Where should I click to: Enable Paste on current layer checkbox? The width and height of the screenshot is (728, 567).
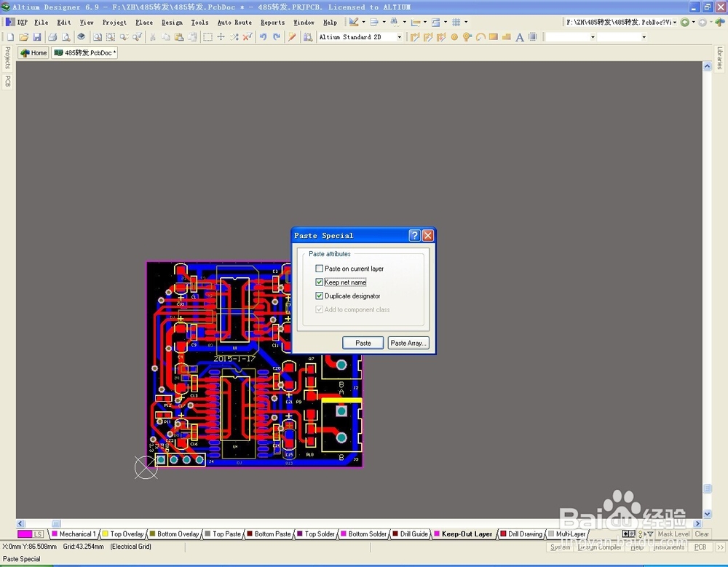[319, 269]
